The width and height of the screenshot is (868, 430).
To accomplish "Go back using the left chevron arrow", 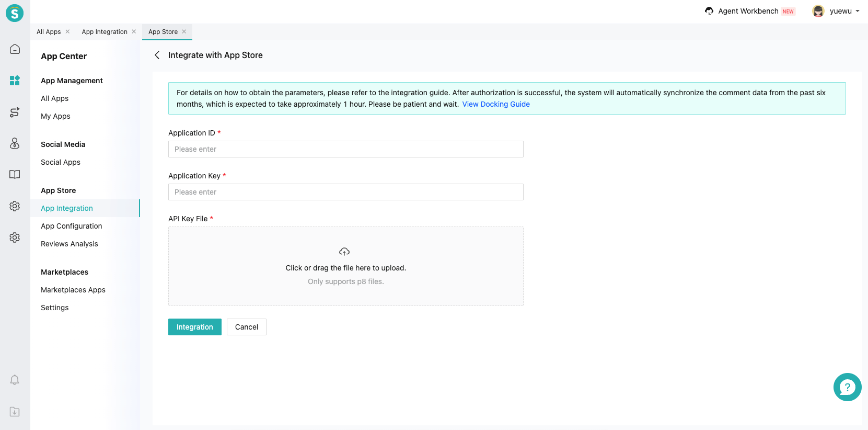I will pyautogui.click(x=157, y=55).
